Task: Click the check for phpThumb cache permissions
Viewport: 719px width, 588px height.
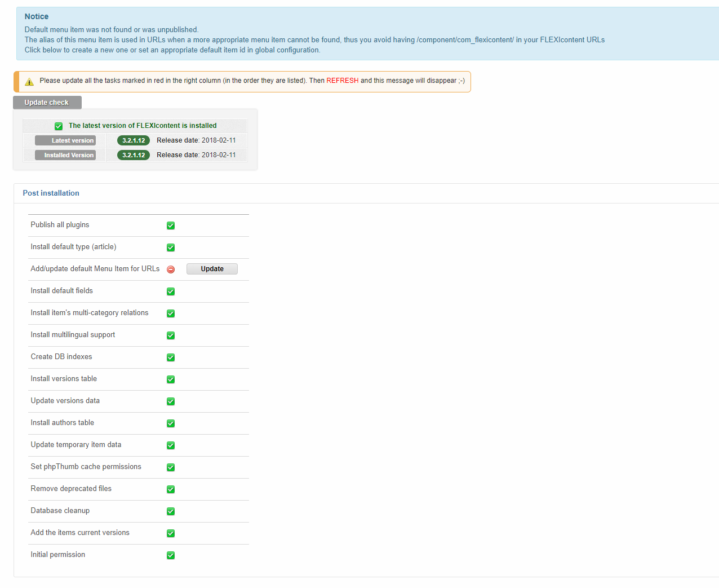Action: 171,467
